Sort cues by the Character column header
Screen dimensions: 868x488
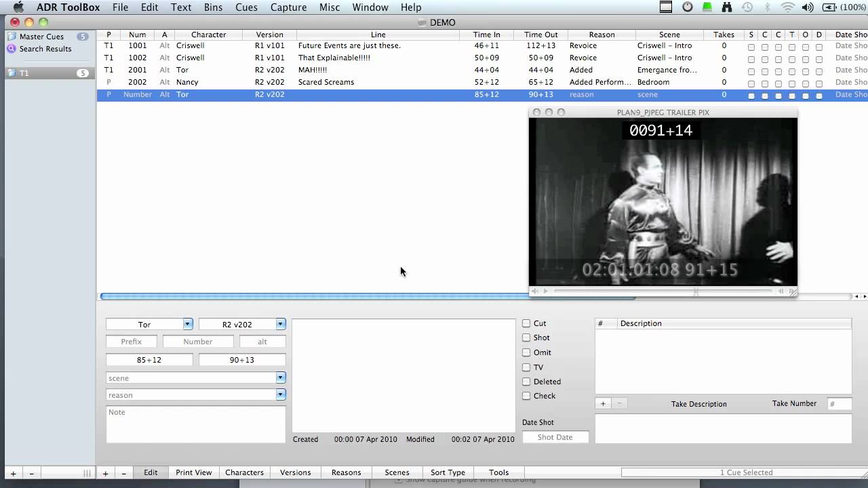tap(208, 35)
